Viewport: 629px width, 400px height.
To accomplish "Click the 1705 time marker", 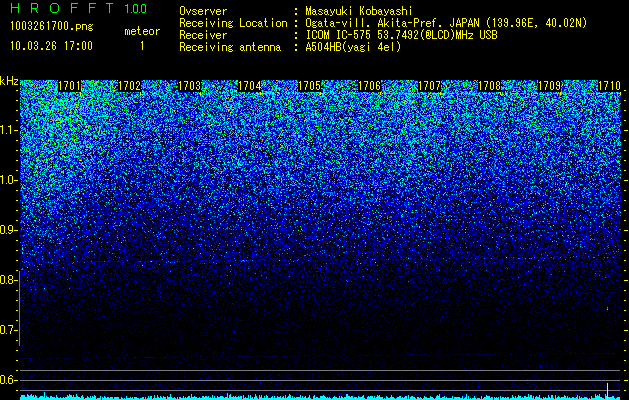I will [x=309, y=86].
